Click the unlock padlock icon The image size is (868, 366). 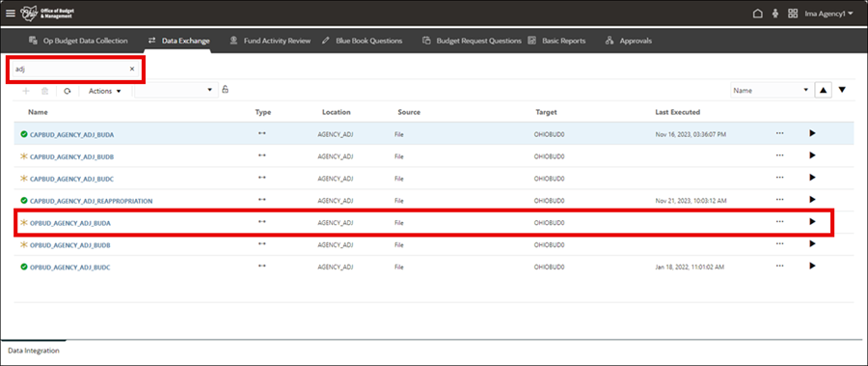click(x=226, y=89)
